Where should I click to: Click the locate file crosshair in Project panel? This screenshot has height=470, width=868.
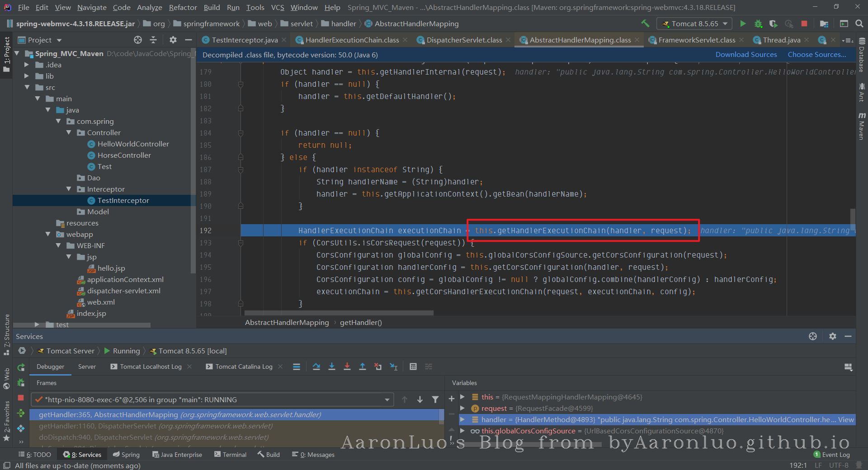click(138, 40)
